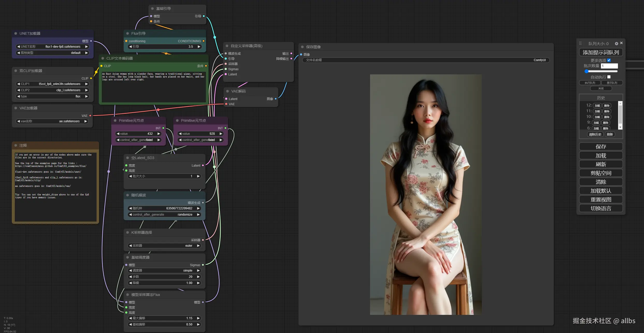The width and height of the screenshot is (644, 333).
Task: Open the UNET名称 model dropdown
Action: pos(53,47)
